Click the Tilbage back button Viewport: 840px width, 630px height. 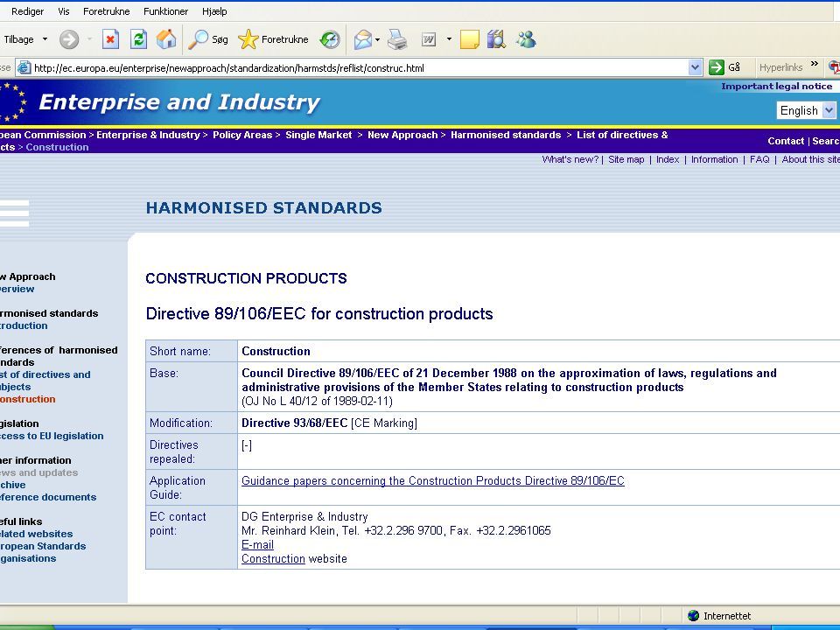(x=18, y=39)
